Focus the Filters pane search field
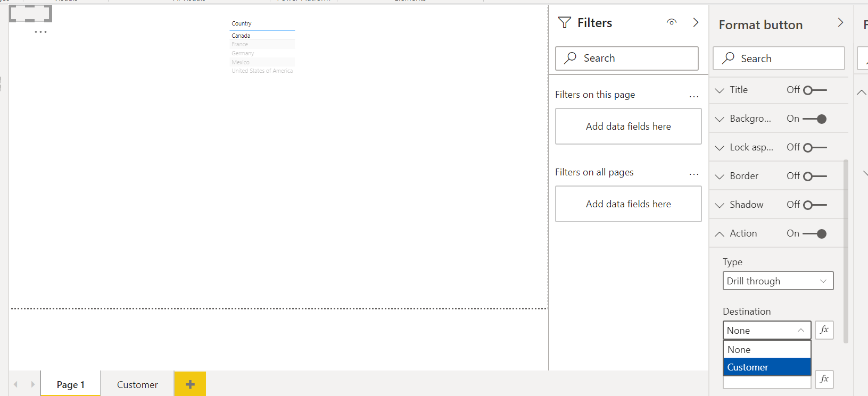The width and height of the screenshot is (868, 396). pos(627,58)
